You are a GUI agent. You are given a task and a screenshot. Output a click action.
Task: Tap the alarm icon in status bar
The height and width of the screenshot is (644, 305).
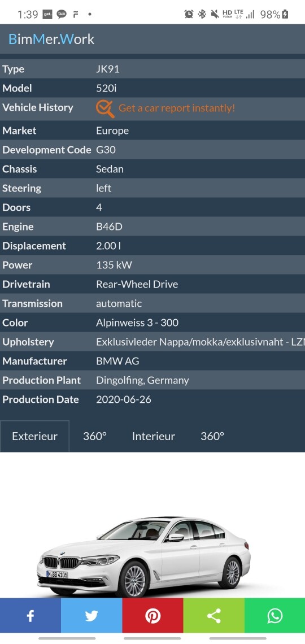[189, 14]
